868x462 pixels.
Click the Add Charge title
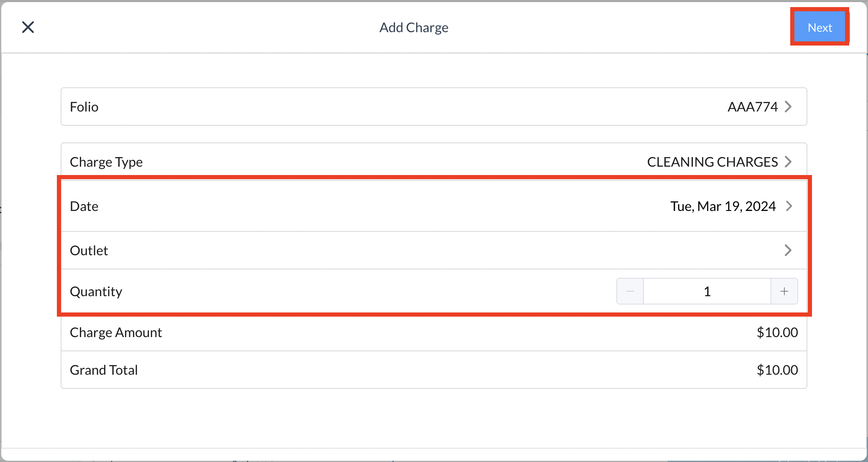(x=414, y=28)
